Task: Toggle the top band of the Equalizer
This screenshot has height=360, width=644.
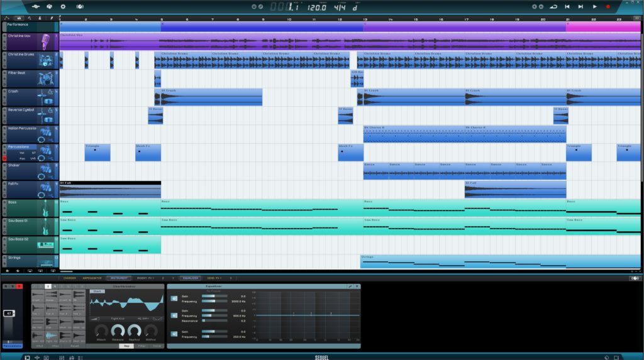Action: (x=174, y=298)
